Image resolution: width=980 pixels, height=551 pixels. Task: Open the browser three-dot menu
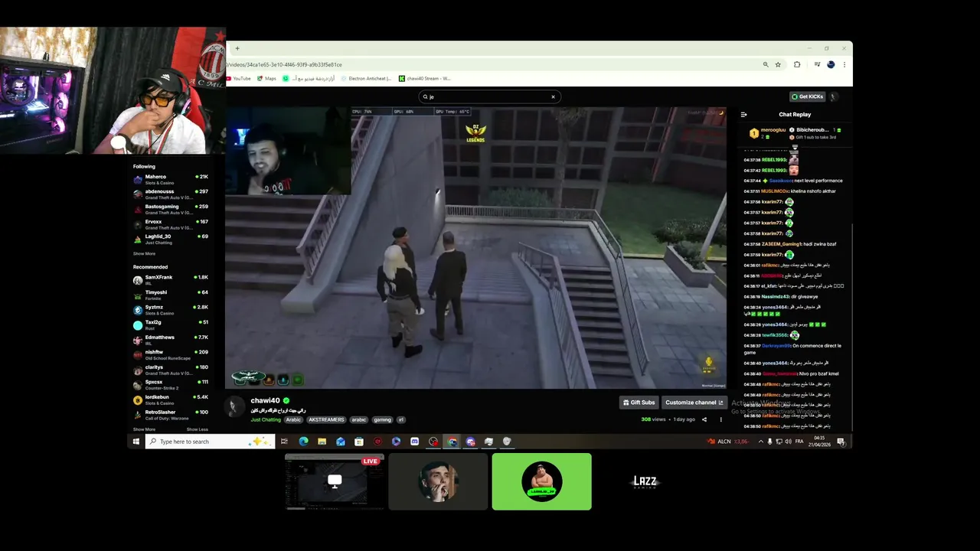tap(844, 65)
